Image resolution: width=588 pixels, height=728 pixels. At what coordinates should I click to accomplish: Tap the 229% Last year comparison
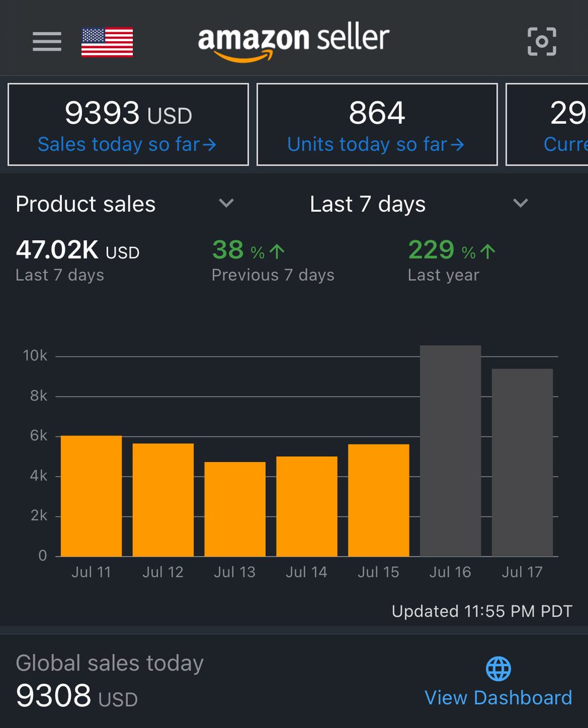click(x=452, y=261)
